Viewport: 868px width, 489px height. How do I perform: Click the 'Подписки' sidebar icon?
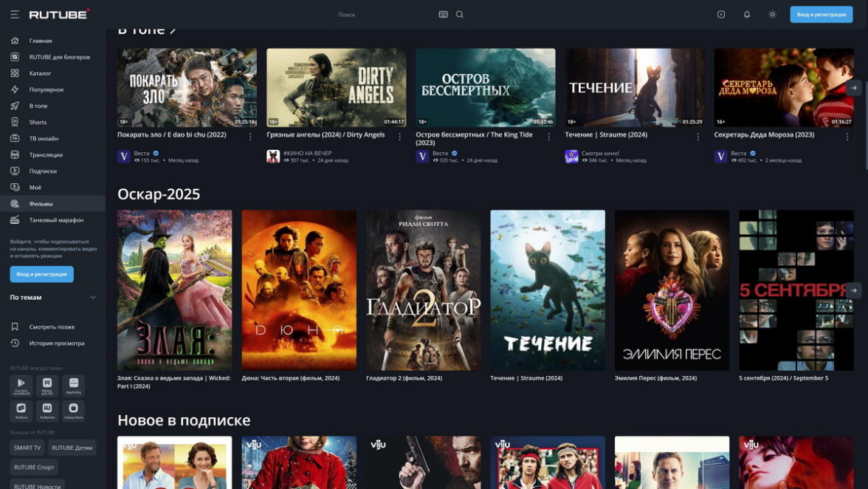15,171
